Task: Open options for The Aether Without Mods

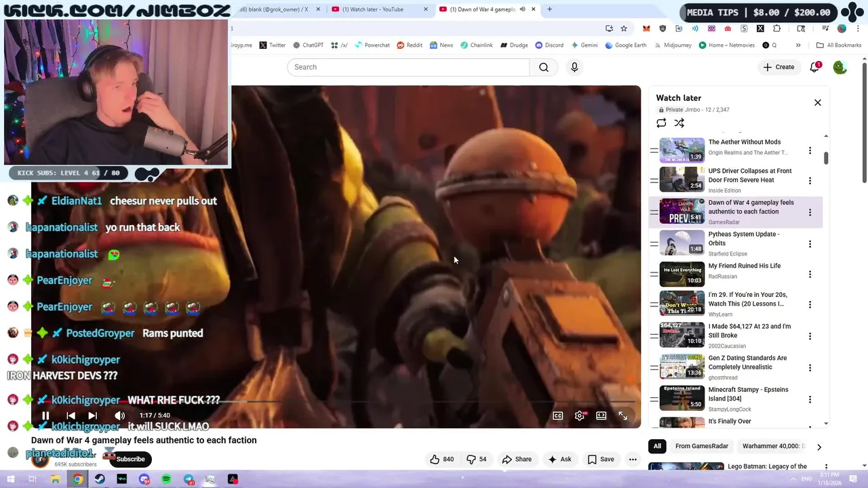Action: pos(810,150)
